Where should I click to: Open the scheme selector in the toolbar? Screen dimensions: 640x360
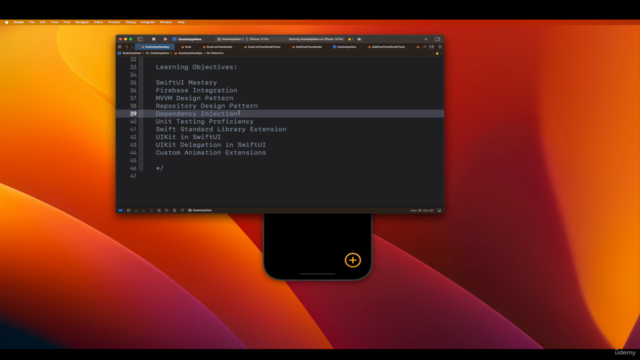click(x=231, y=39)
